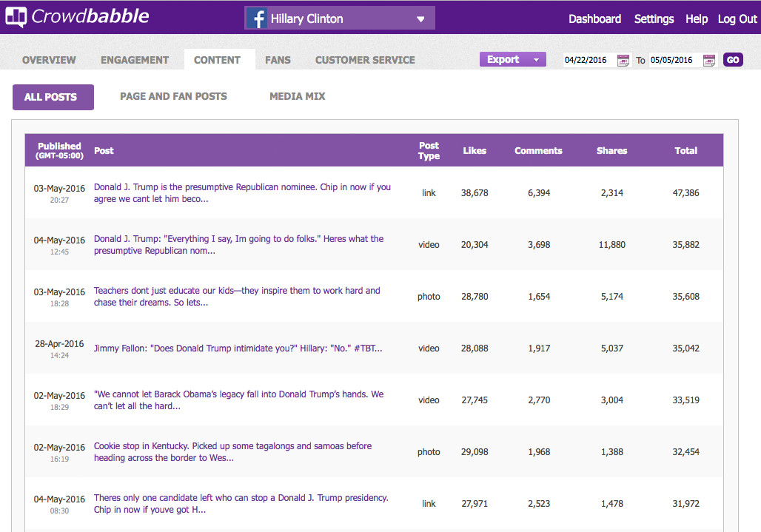Click the GO button

pyautogui.click(x=733, y=60)
